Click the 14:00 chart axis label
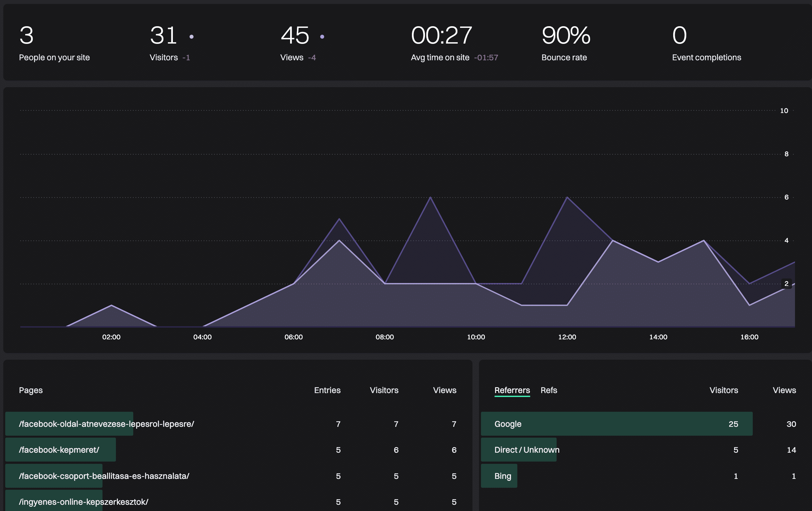 [x=658, y=337]
